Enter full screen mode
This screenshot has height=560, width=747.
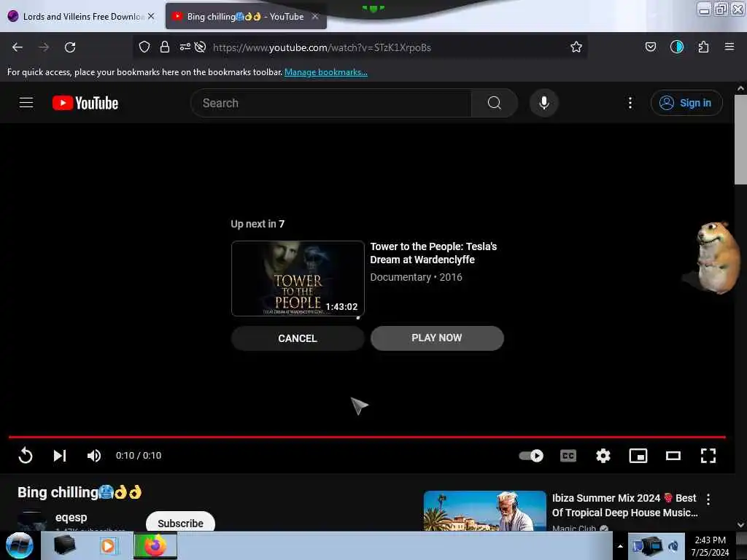[x=708, y=456]
